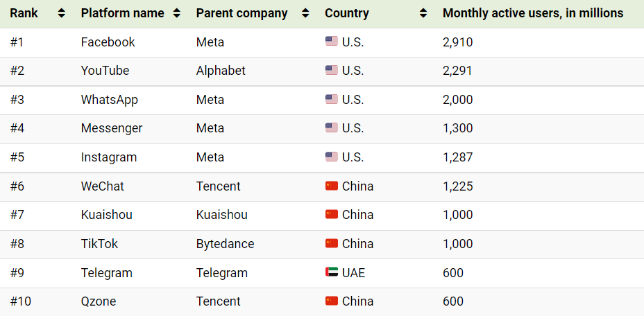Viewport: 644px width, 316px height.
Task: Click the Bytedance parent company cell
Action: 225,244
